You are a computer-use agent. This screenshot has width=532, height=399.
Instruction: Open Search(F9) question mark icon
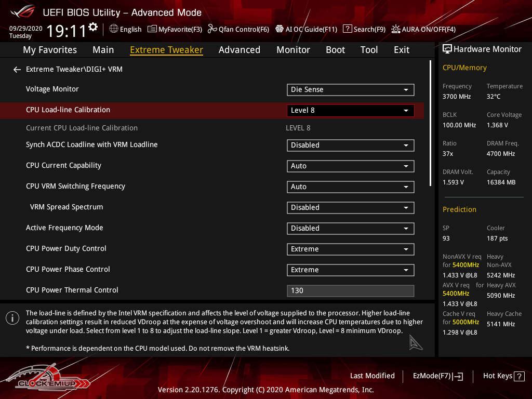(348, 29)
